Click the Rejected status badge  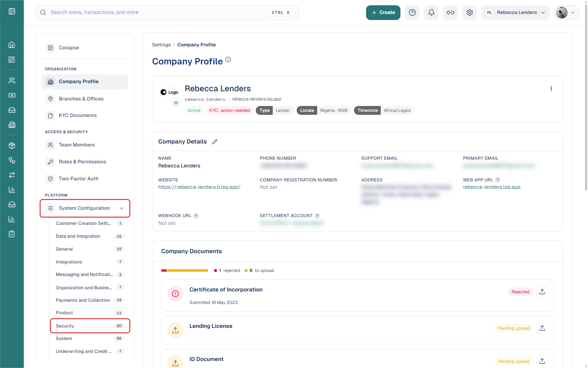click(x=520, y=292)
